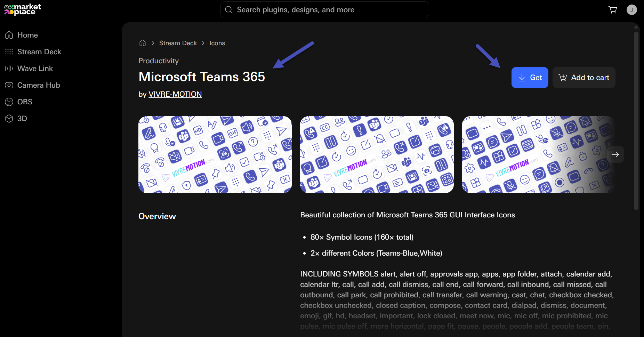Click the Add to cart button
This screenshot has width=644, height=337.
coord(583,77)
